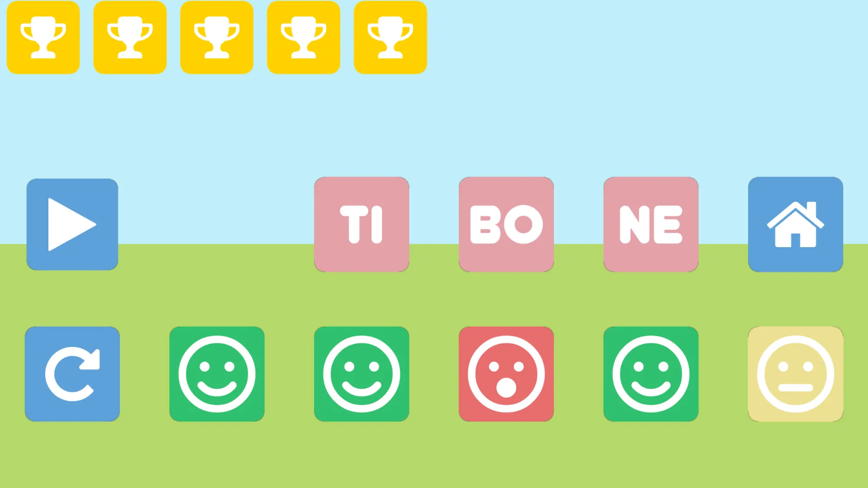
Task: Select the second green smiley face
Action: pyautogui.click(x=362, y=374)
